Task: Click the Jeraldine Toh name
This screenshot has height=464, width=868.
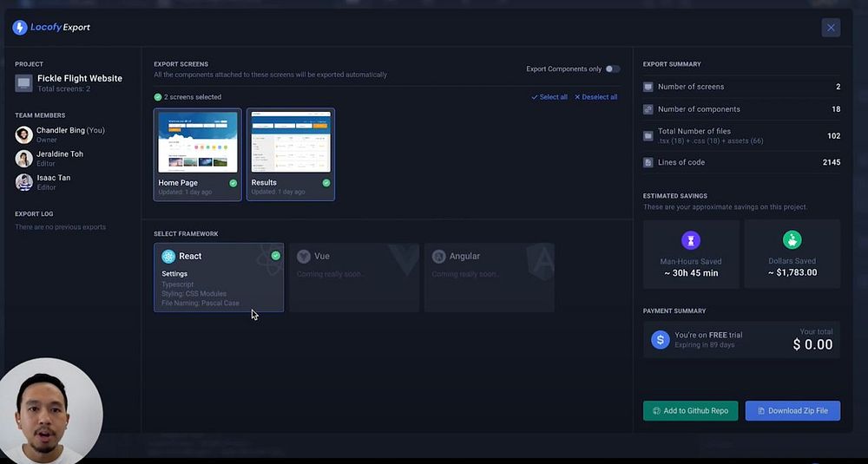Action: pos(60,154)
